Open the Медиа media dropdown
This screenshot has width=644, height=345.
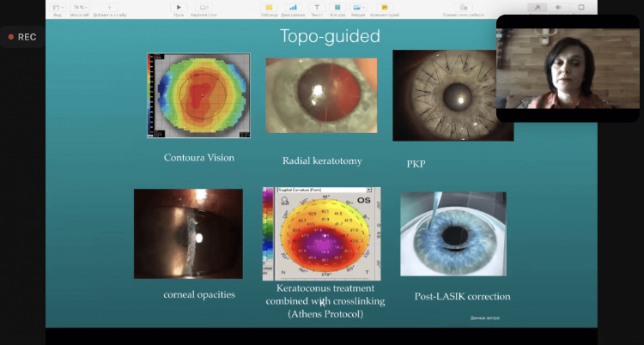coord(357,7)
